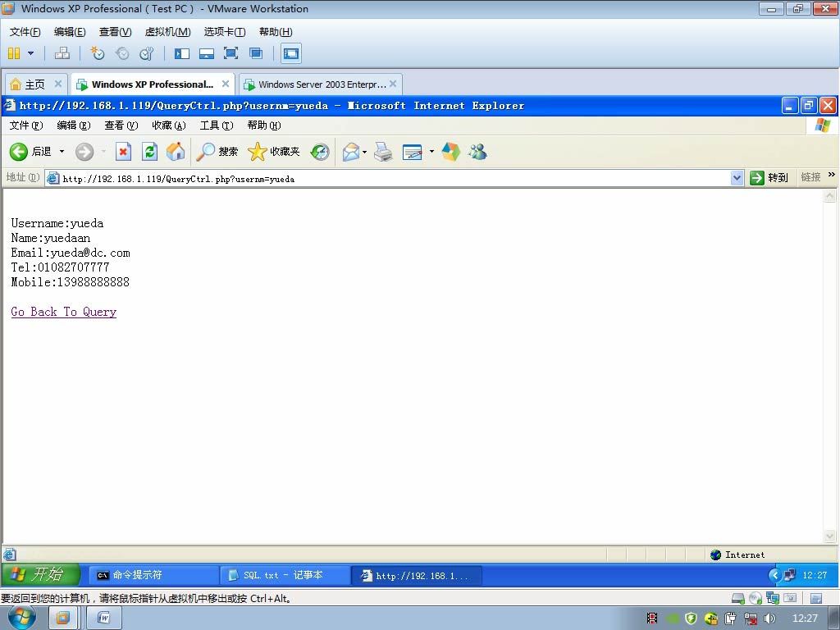Viewport: 840px width, 630px height.
Task: Click the VMware Unity mode icon
Action: (x=256, y=53)
